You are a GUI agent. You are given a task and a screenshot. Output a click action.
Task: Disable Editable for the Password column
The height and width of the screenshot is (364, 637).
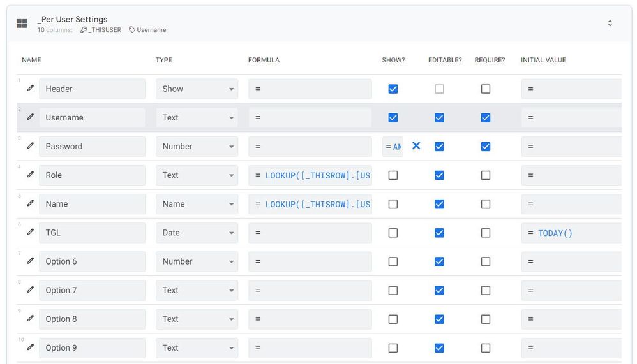point(439,147)
